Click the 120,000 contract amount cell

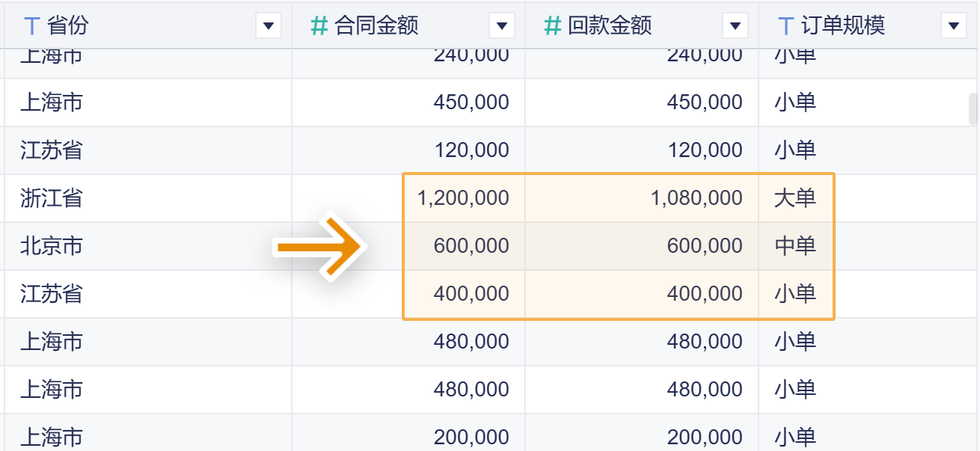[x=471, y=150]
